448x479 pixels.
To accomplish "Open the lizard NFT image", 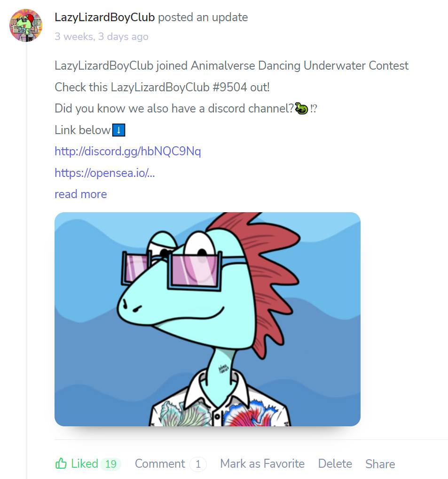I will tap(207, 319).
